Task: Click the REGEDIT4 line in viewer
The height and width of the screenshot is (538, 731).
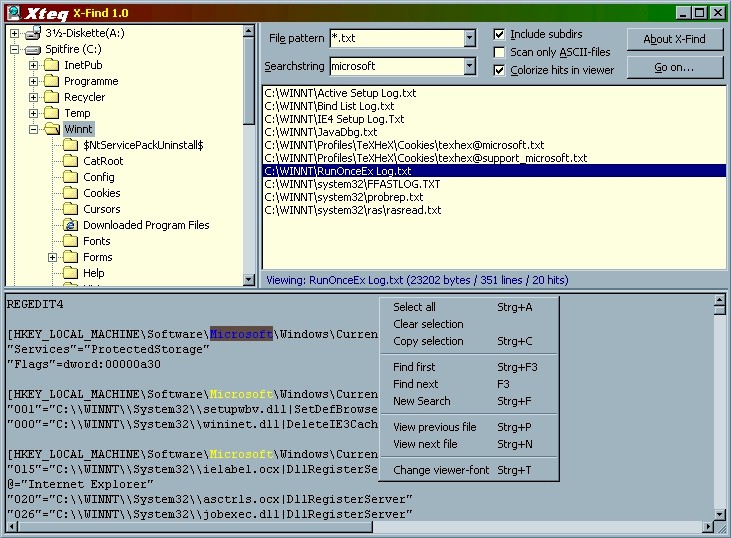Action: coord(35,304)
